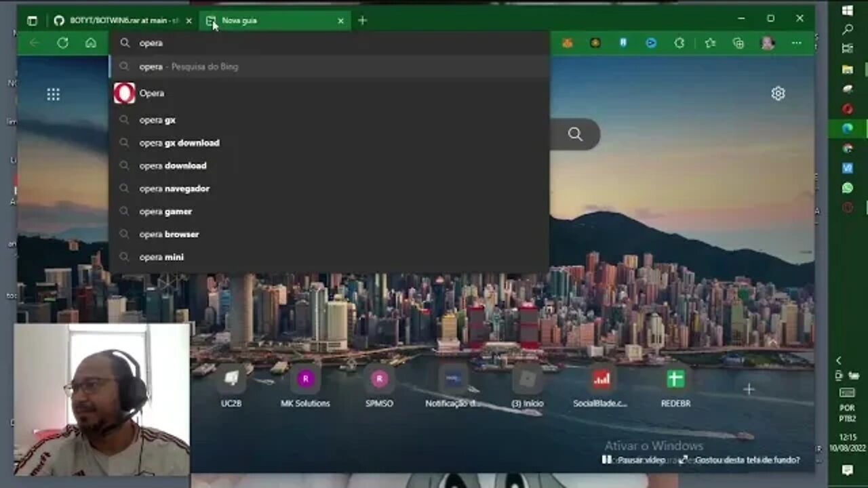Open the apps grid launcher icon
868x488 pixels.
point(53,94)
